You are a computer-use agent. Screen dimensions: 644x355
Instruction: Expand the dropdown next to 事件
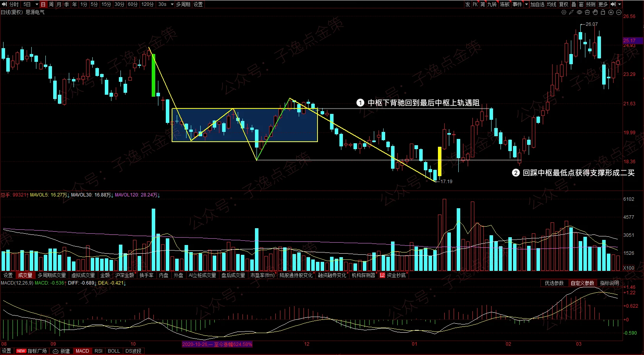pos(526,4)
